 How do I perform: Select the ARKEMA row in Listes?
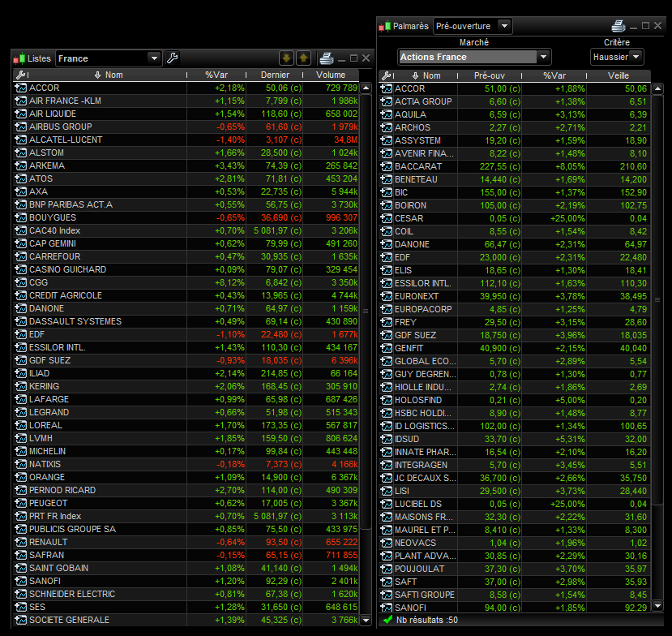186,165
